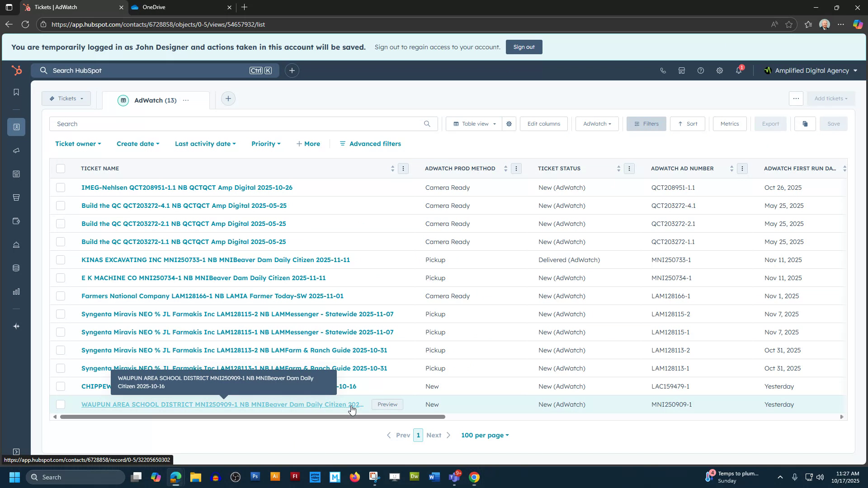Screen dimensions: 868x488
Task: Expand the Priority filter dropdown
Action: pos(265,144)
